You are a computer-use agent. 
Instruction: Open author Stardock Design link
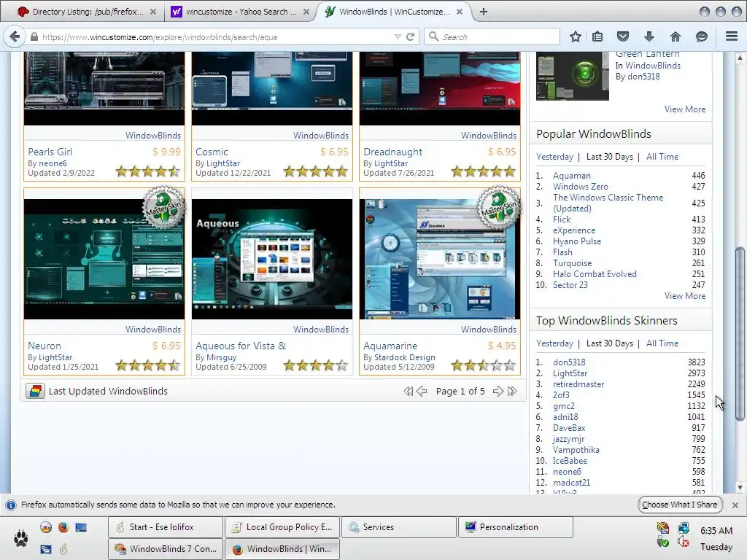(404, 357)
